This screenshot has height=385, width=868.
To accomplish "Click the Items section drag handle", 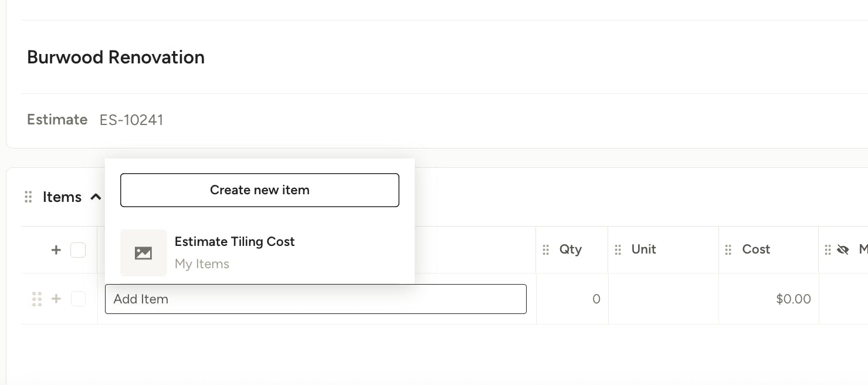I will tap(28, 197).
